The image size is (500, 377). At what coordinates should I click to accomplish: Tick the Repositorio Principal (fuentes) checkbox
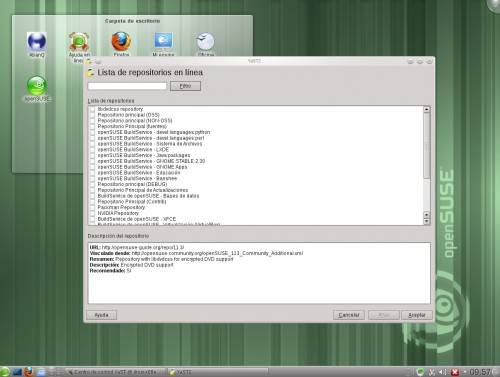[92, 126]
